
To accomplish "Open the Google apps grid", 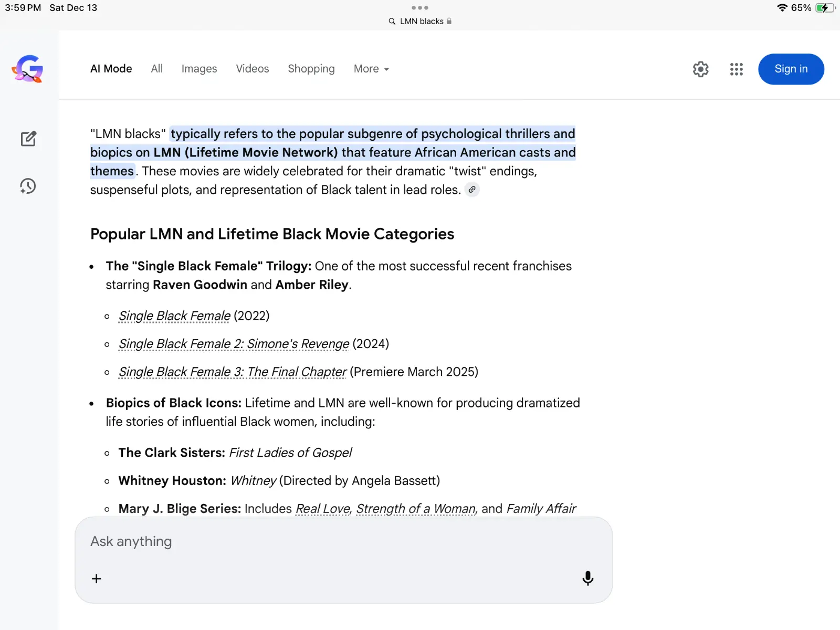I will pos(736,69).
